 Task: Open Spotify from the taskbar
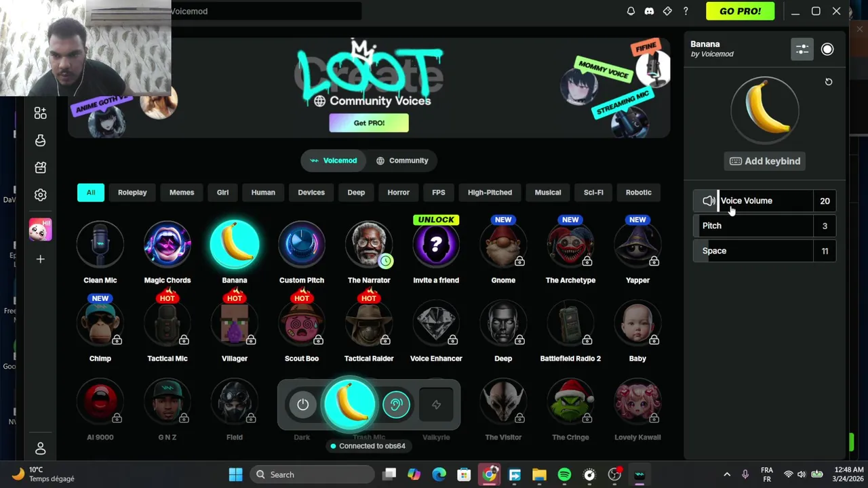tap(564, 474)
